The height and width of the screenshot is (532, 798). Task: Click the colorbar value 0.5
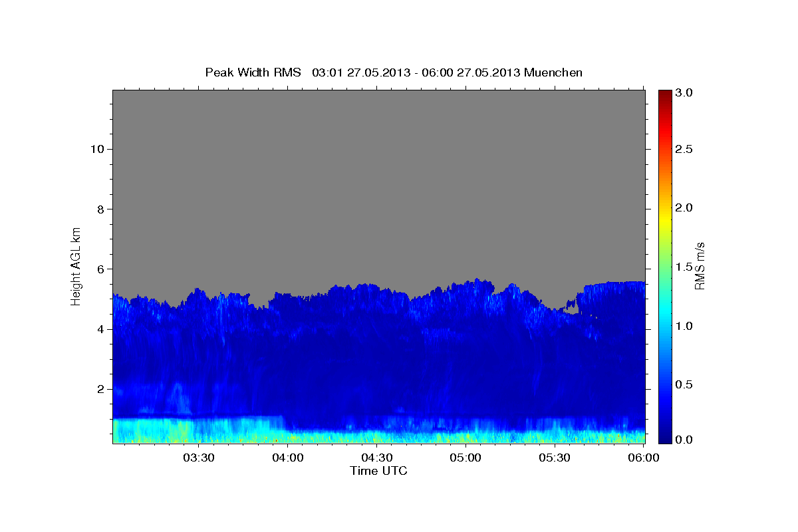[686, 385]
